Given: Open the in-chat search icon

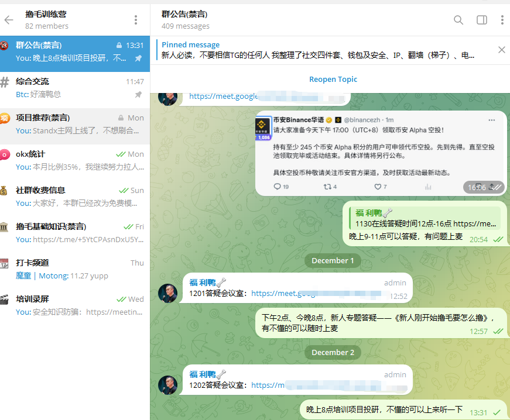Looking at the screenshot, I should click(458, 19).
